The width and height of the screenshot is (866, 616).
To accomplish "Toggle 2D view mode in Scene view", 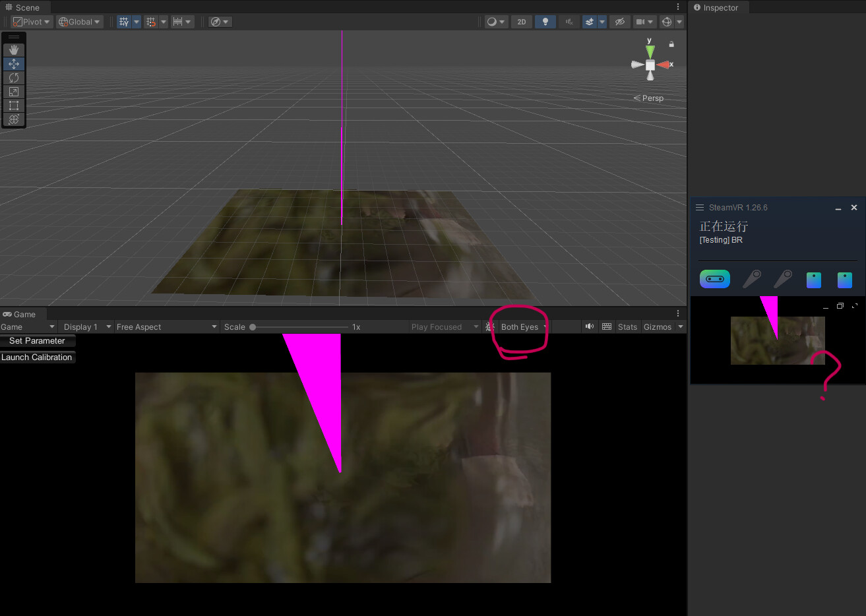I will (x=521, y=21).
